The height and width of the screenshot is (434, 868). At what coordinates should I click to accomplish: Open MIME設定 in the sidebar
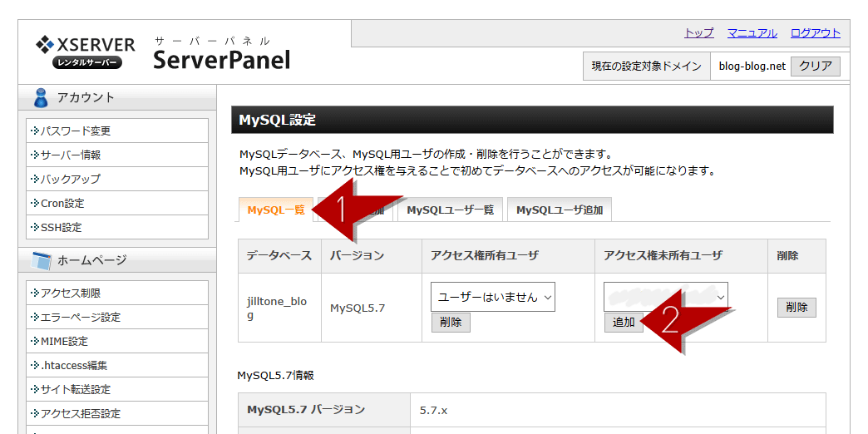pos(117,342)
